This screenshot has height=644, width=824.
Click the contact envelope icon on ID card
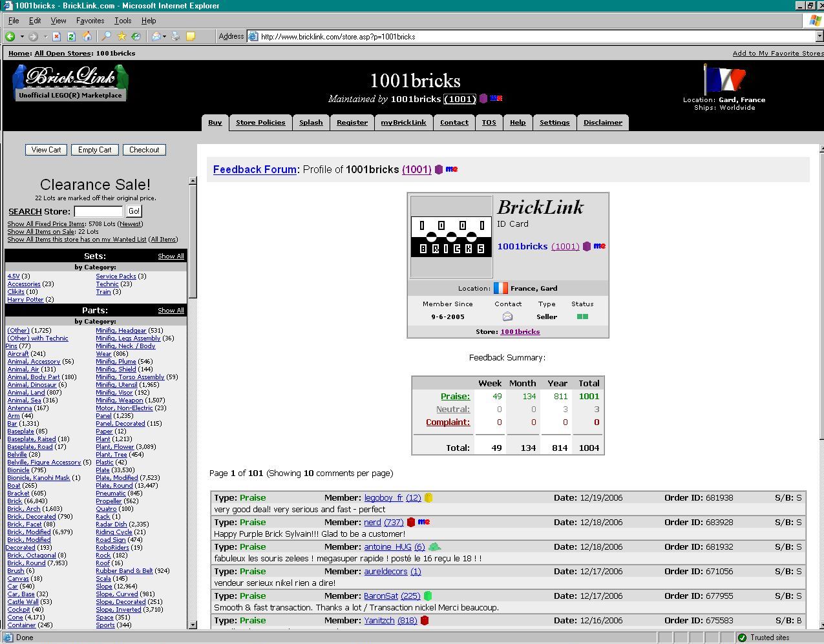point(507,317)
